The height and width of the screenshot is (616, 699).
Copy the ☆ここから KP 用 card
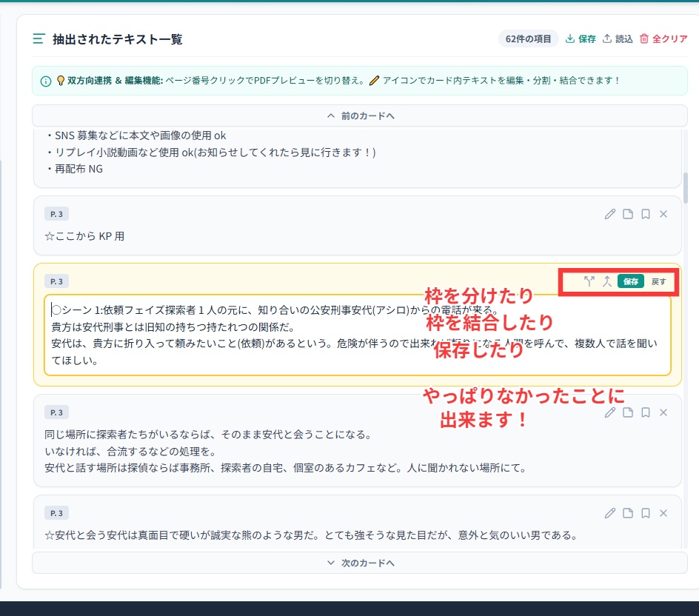click(x=628, y=214)
